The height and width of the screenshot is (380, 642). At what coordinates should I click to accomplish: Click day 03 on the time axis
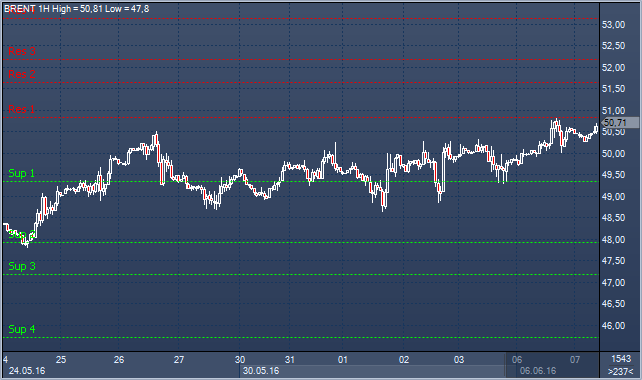[459, 360]
